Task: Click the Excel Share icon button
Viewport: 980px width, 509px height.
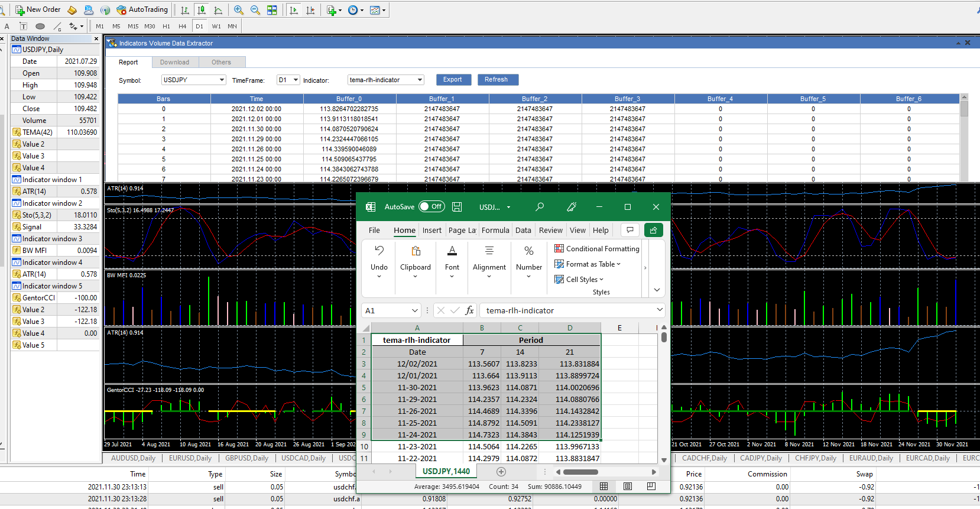Action: click(653, 230)
